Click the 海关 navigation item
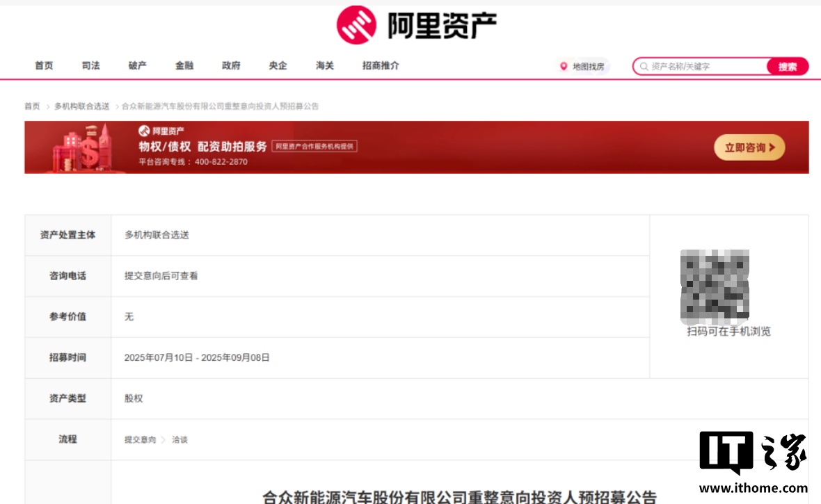 click(324, 65)
